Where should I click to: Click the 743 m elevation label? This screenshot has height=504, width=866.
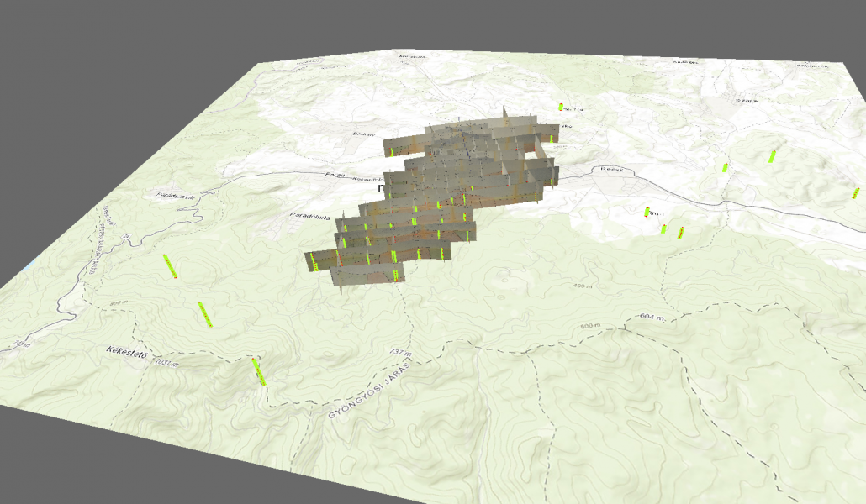17,344
